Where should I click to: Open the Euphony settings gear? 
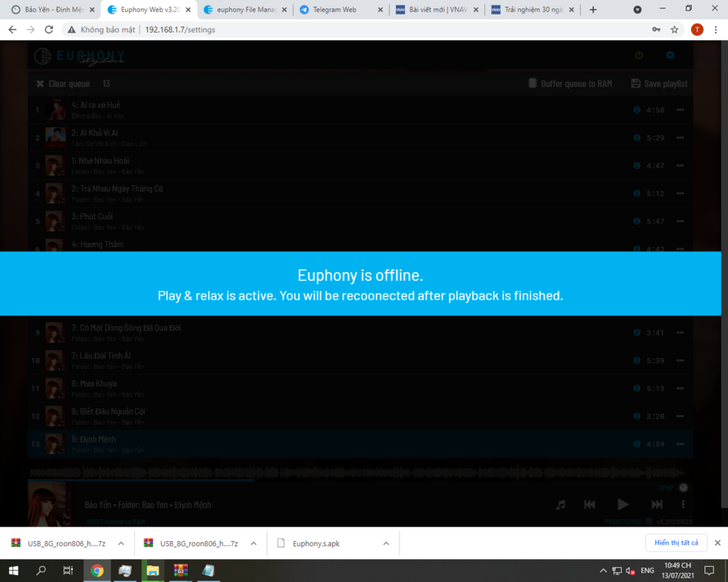[670, 55]
